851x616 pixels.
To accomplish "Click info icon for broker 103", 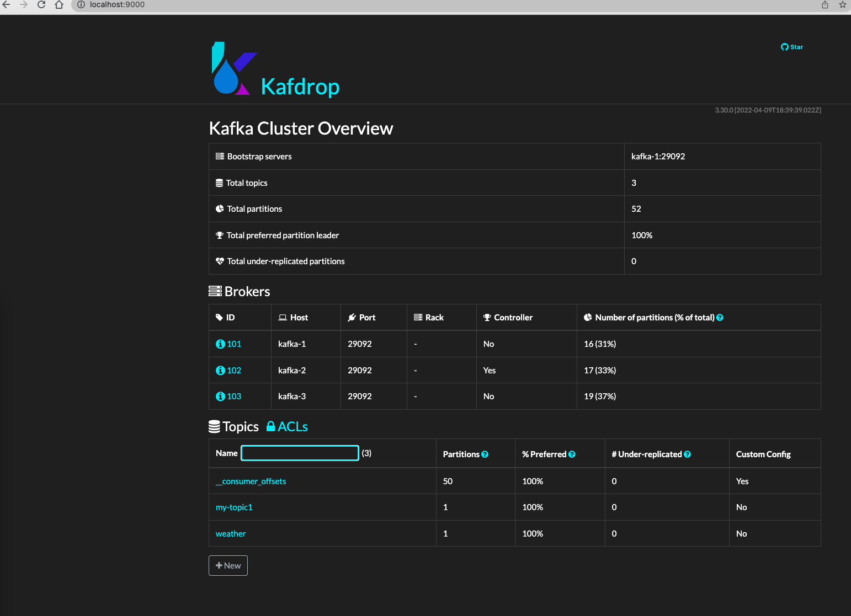I will [x=220, y=397].
